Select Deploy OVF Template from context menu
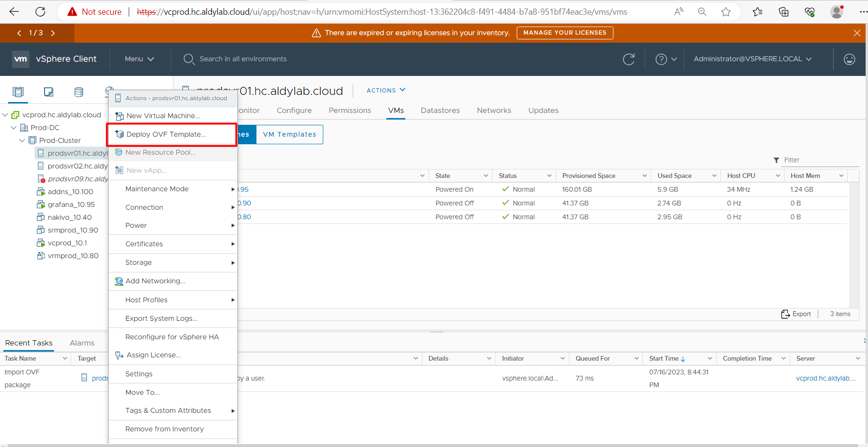The width and height of the screenshot is (868, 447). click(166, 134)
